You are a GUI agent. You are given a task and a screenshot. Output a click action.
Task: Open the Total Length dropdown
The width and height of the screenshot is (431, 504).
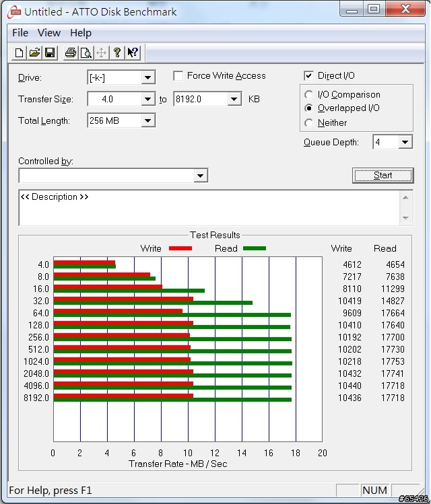tap(147, 120)
